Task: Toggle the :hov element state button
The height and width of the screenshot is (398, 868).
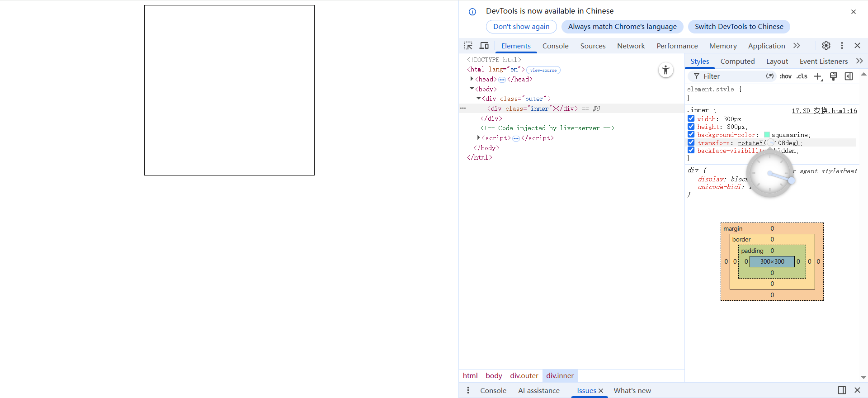Action: point(786,76)
